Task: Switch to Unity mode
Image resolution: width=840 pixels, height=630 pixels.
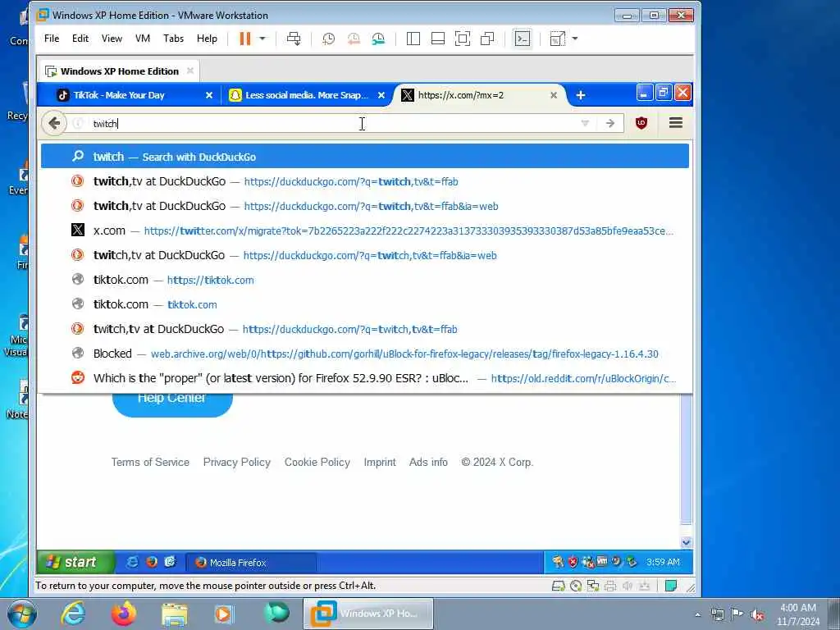Action: coord(487,39)
